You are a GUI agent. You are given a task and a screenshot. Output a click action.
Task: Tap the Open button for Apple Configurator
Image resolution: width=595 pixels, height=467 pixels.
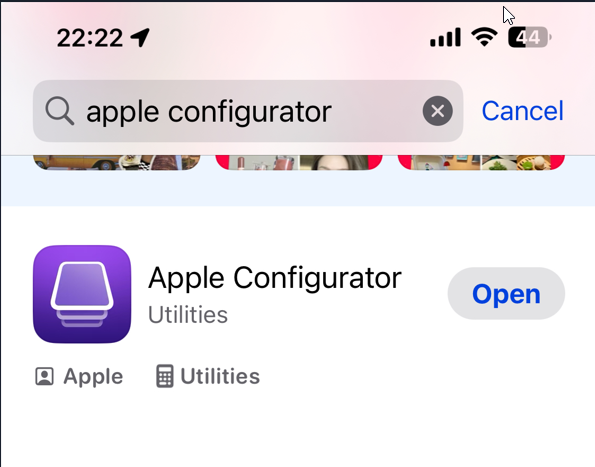tap(506, 294)
